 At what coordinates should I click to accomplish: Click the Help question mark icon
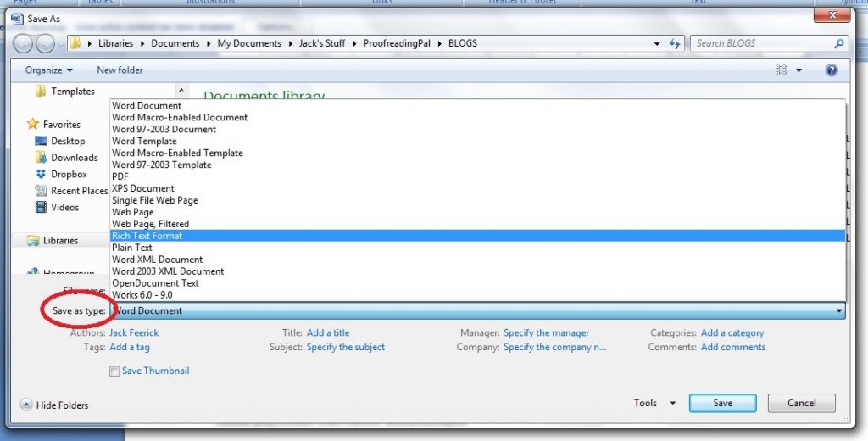coord(831,70)
